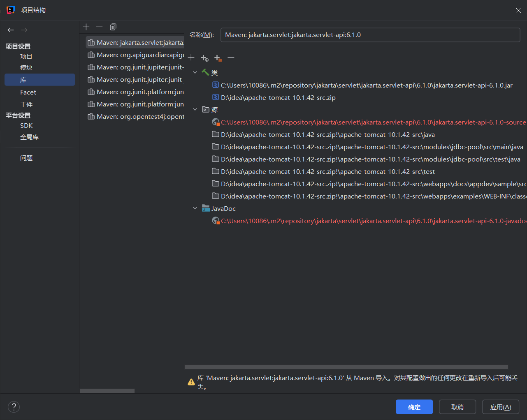Screen dimensions: 527x420
Task: Click the library 名称 input field
Action: [370, 35]
